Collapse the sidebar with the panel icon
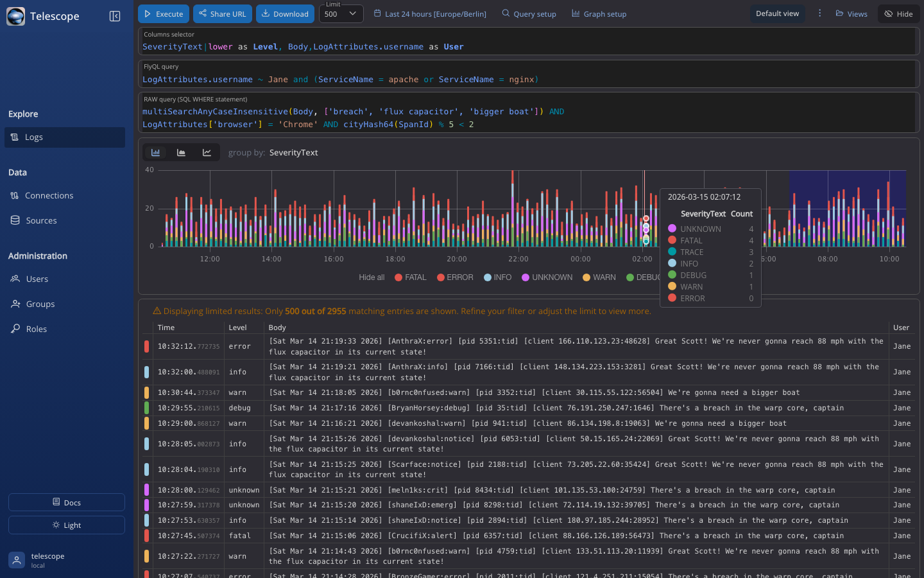 pyautogui.click(x=115, y=16)
